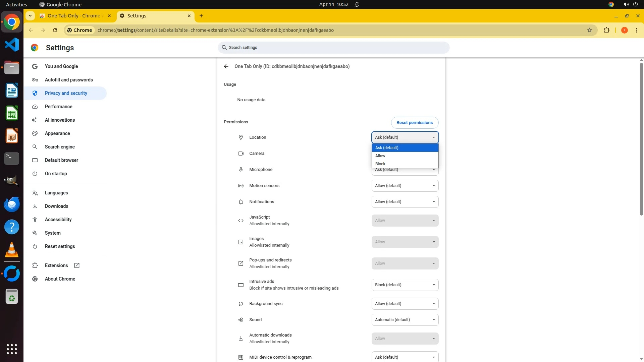The height and width of the screenshot is (362, 644).
Task: Go to About Chrome section
Action: [60, 279]
